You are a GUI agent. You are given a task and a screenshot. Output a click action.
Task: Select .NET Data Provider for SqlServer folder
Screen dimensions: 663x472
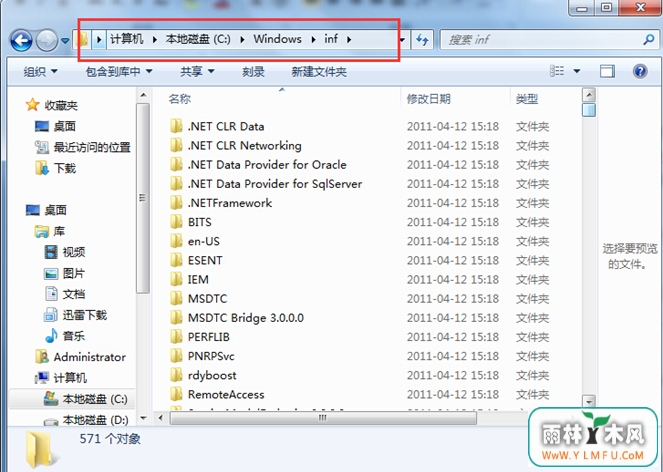click(x=266, y=184)
